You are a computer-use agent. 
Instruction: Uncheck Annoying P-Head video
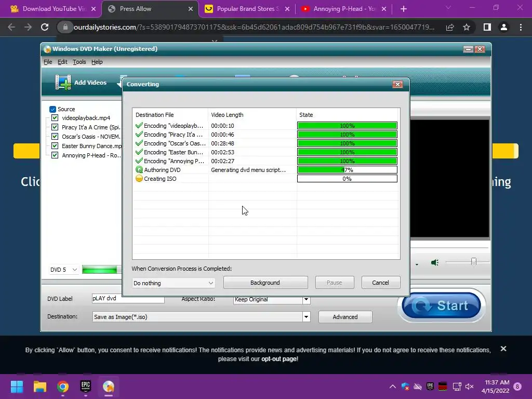55,155
